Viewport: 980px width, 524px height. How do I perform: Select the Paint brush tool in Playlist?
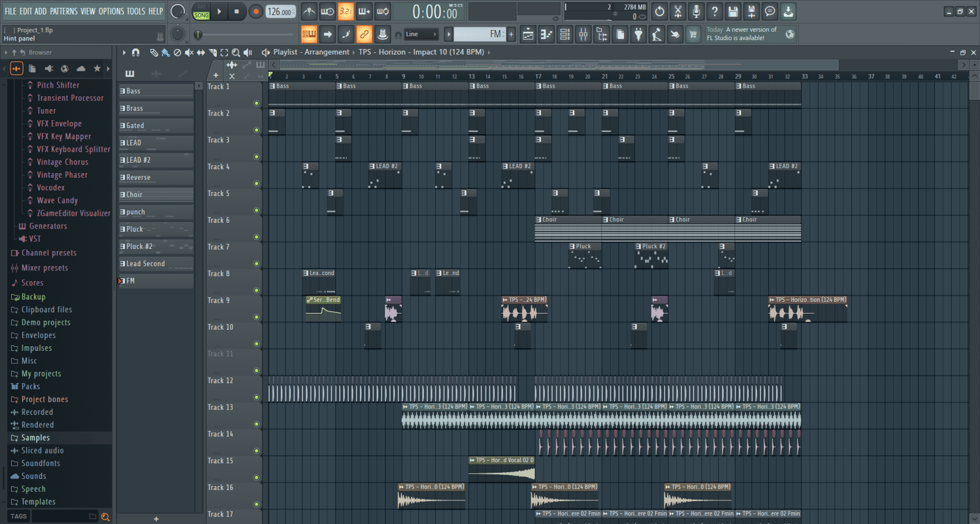pos(165,52)
